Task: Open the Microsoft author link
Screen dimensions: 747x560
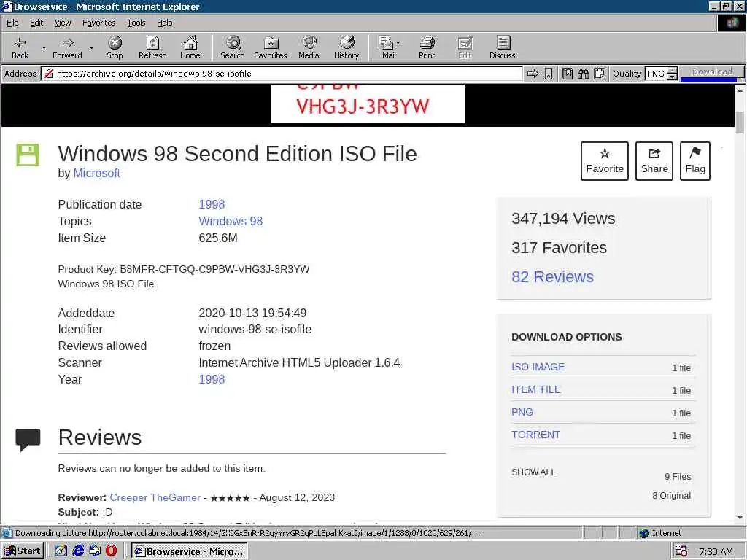Action: [96, 174]
